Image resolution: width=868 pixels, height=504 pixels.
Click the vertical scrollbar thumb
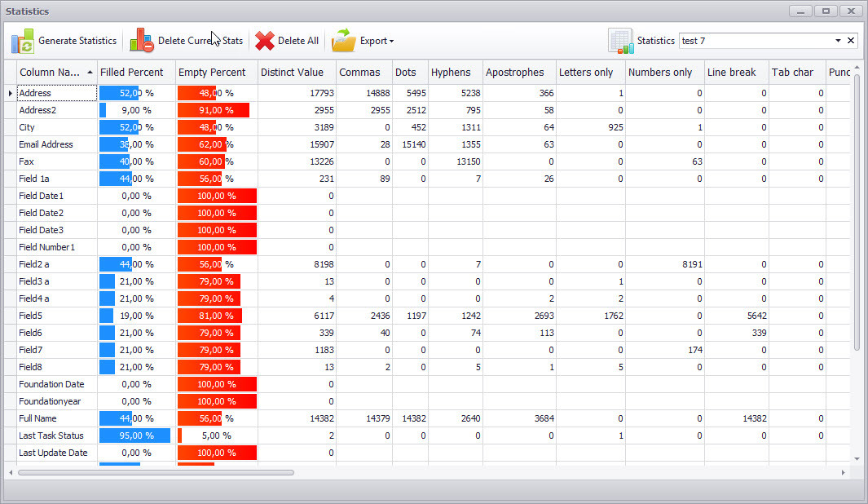(857, 211)
